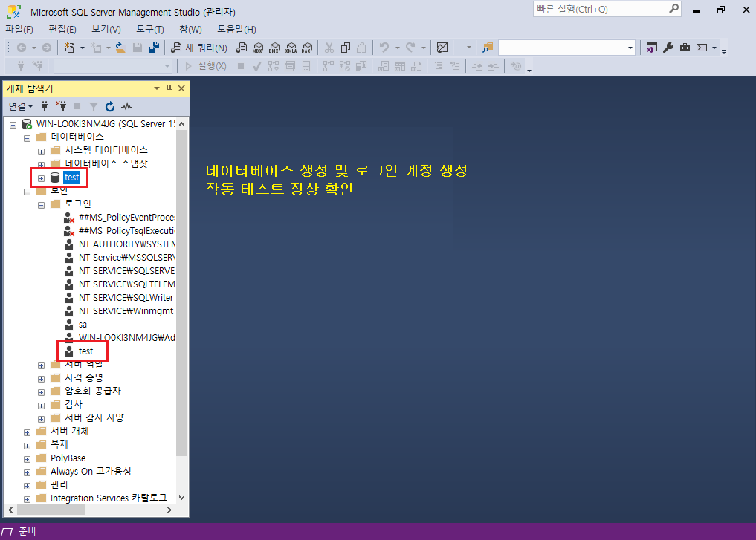This screenshot has width=756, height=540.
Task: Click the filter icon in Object Explorer
Action: [x=94, y=106]
